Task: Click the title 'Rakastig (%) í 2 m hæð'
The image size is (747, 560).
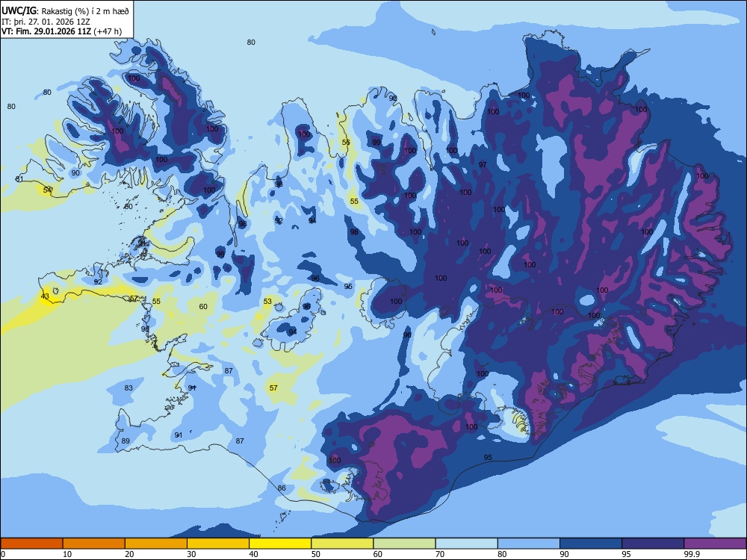Action: (85, 11)
